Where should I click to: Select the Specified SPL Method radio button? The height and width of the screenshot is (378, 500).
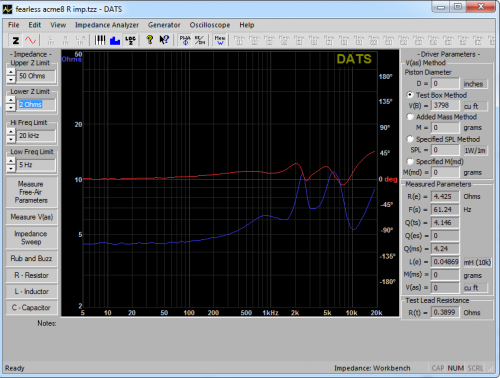pos(410,139)
